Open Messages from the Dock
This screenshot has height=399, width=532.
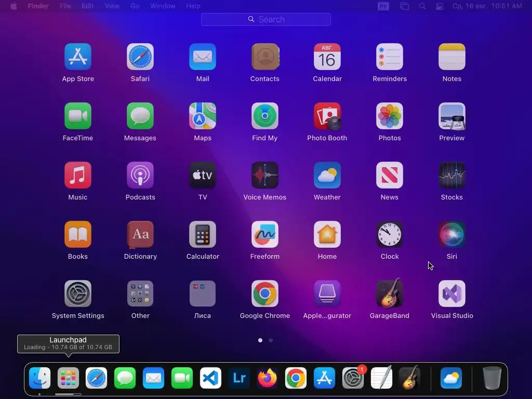click(125, 378)
